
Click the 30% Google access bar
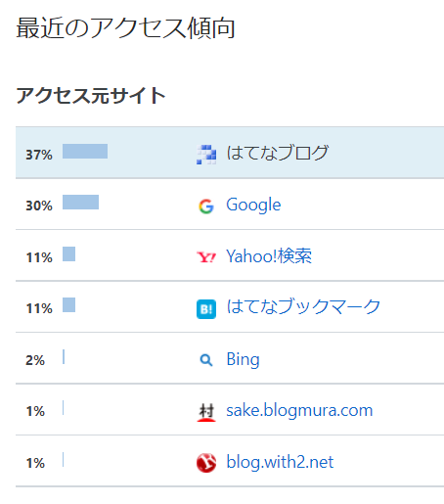80,202
